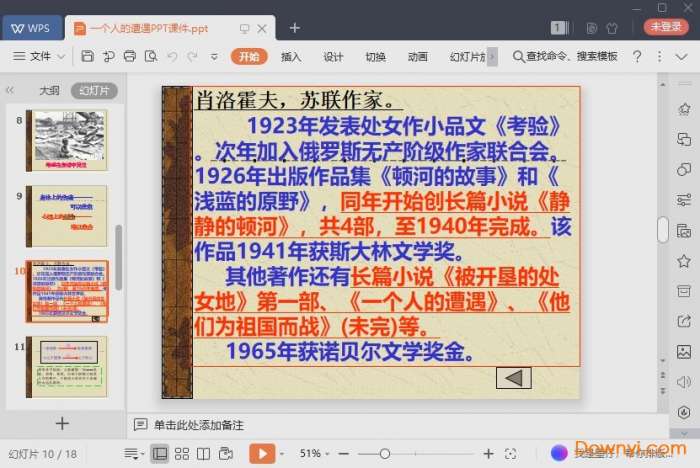Open the shapes icon in right sidebar

[x=684, y=170]
